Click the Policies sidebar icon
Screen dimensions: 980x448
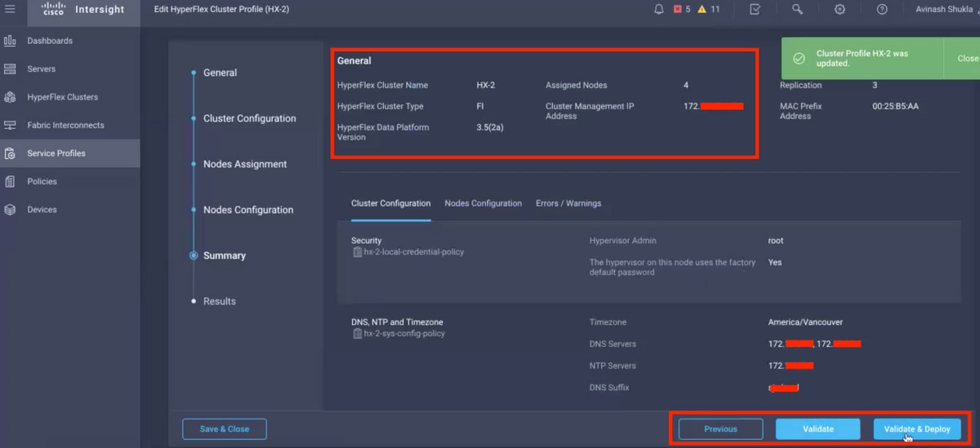pos(10,181)
